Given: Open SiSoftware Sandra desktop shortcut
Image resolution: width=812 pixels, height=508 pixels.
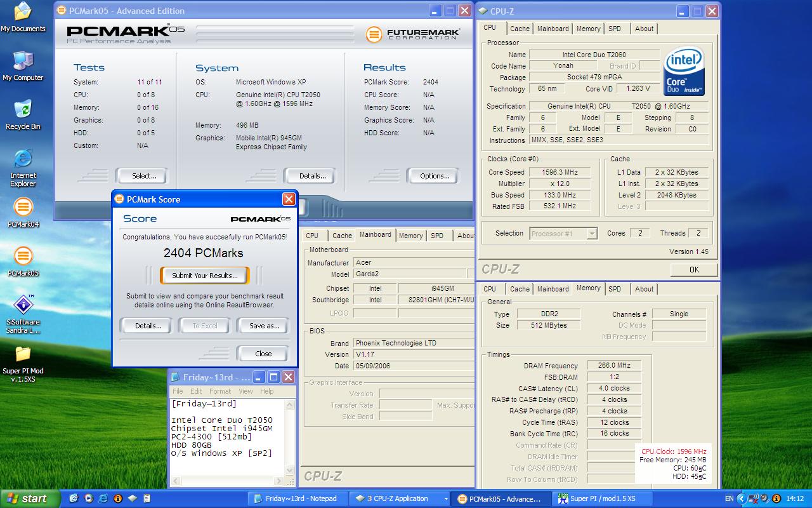Looking at the screenshot, I should click(x=23, y=314).
